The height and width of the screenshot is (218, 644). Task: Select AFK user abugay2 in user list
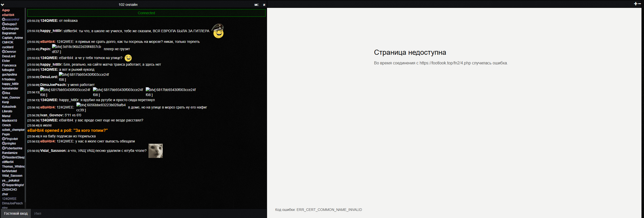[9, 24]
